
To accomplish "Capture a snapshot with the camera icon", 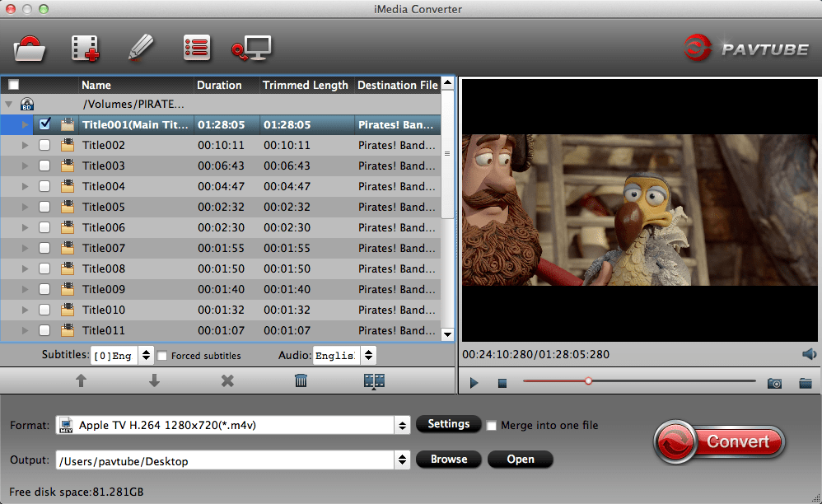I will pyautogui.click(x=774, y=381).
